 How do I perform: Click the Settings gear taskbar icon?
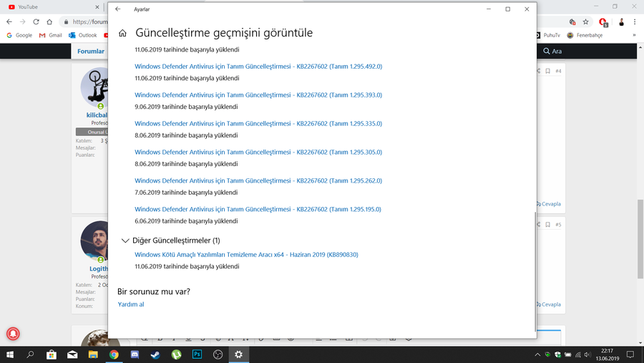[238, 354]
